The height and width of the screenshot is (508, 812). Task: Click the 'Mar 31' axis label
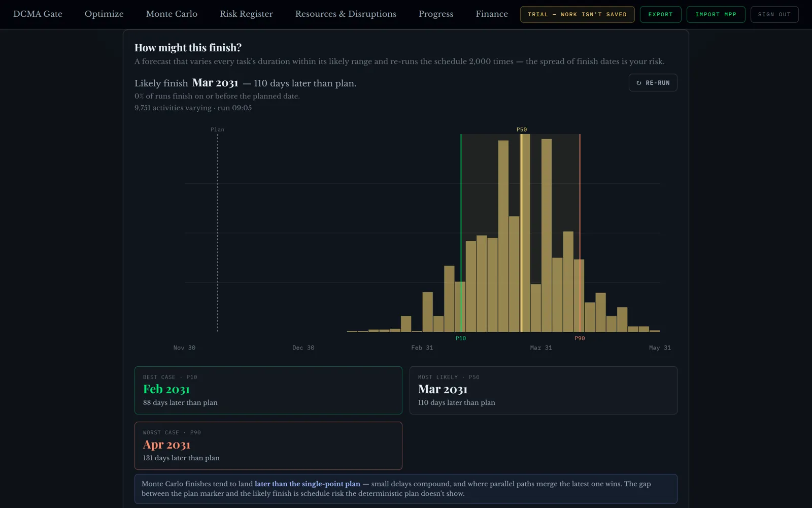click(541, 348)
